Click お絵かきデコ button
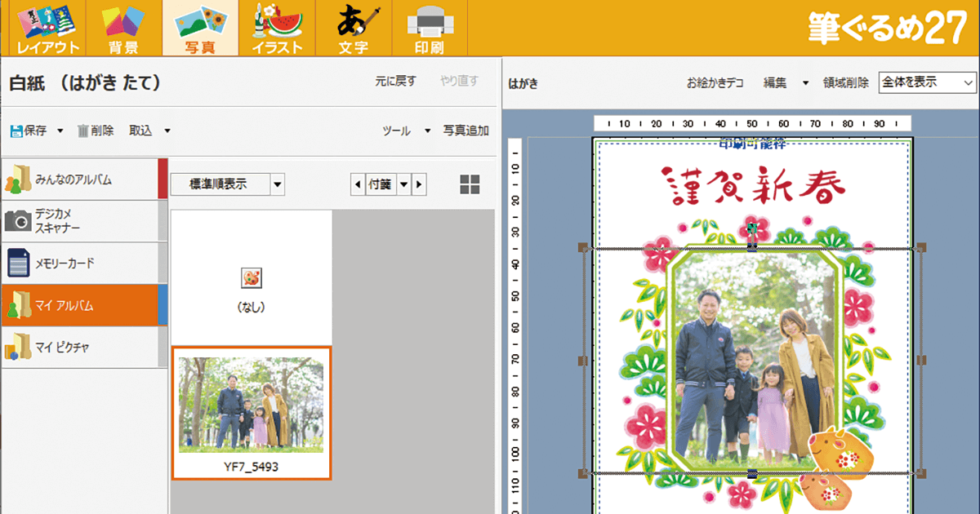 click(715, 82)
